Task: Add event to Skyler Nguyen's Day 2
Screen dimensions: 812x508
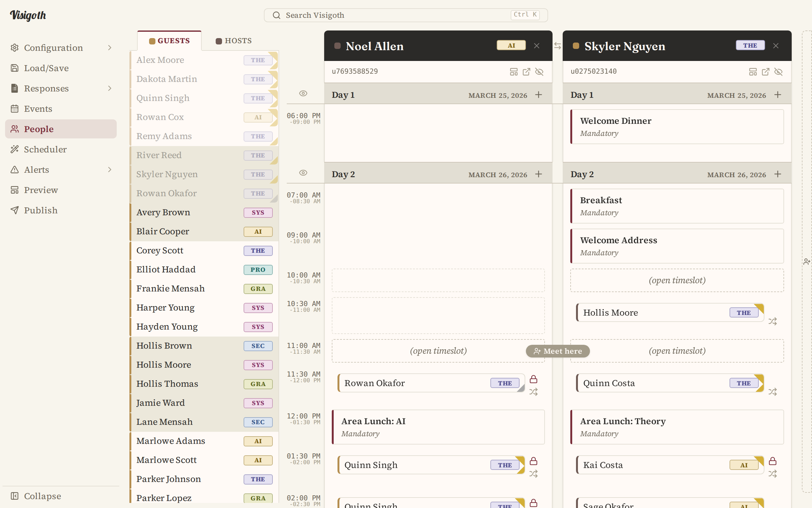Action: tap(777, 174)
